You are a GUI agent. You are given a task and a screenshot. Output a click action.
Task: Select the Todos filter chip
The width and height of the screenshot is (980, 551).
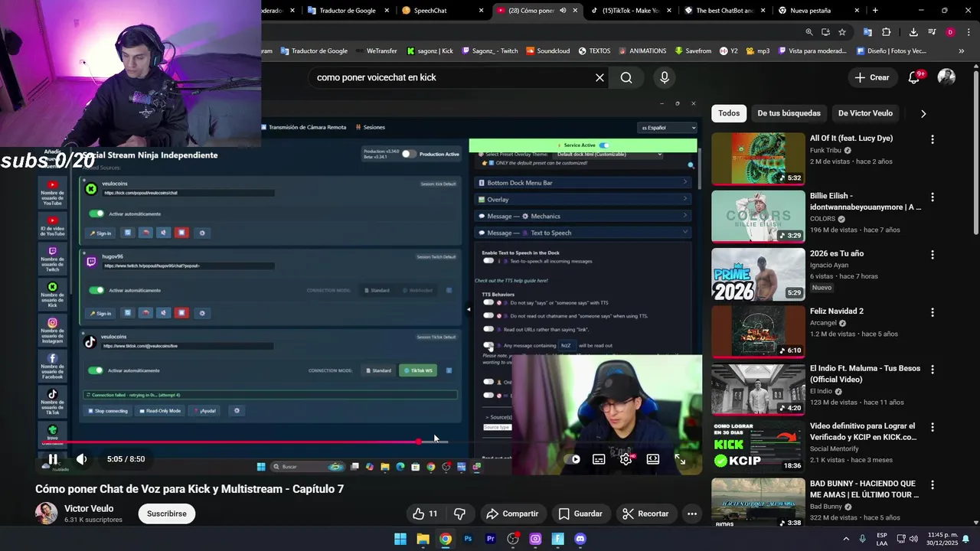(729, 113)
